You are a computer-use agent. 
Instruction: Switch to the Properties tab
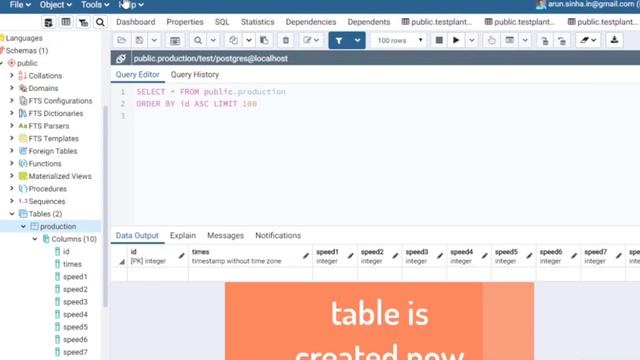click(185, 22)
